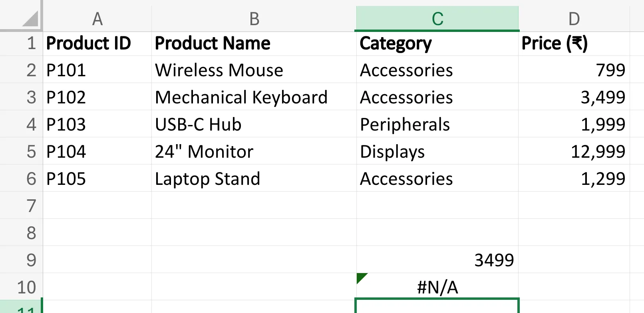Select the column D header
The image size is (644, 313).
(x=574, y=18)
